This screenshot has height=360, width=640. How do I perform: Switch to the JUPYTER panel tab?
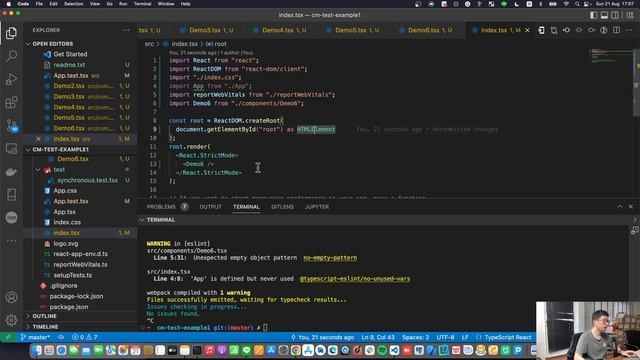[x=317, y=207]
